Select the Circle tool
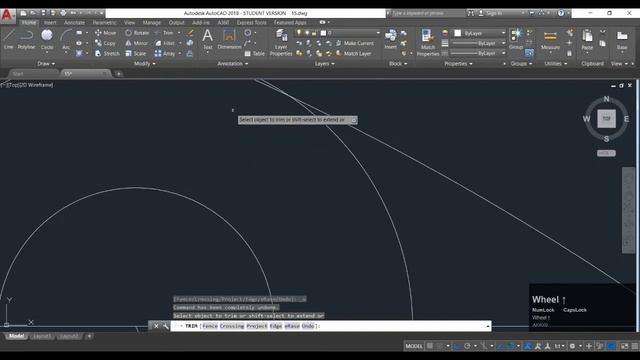Screen dimensions: 640x360 (x=47, y=39)
